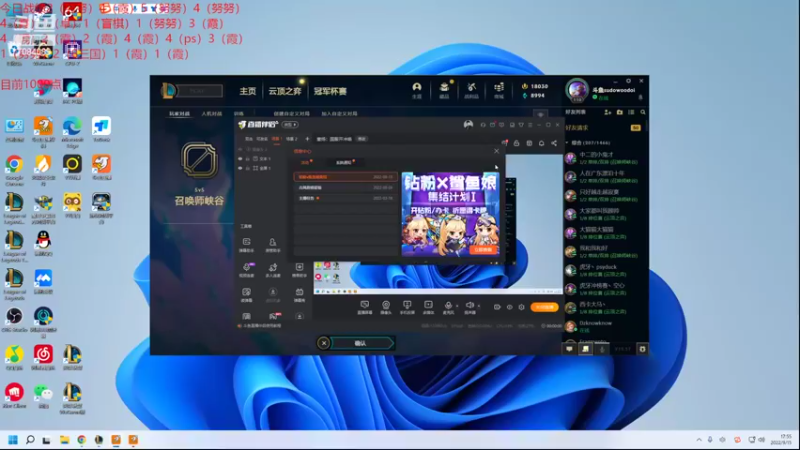Close the message center popup
The image size is (800, 450).
point(496,151)
